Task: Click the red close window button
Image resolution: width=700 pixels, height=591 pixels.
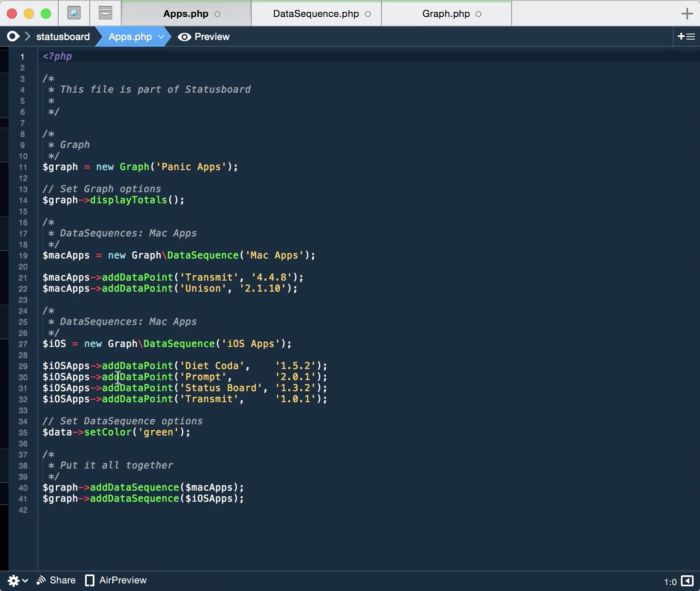Action: tap(12, 14)
